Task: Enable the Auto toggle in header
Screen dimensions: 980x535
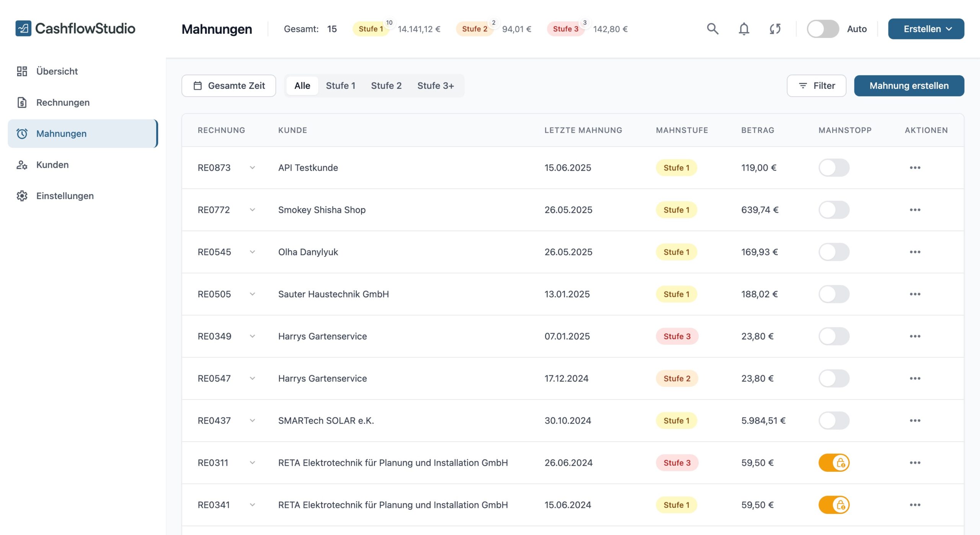Action: [822, 29]
